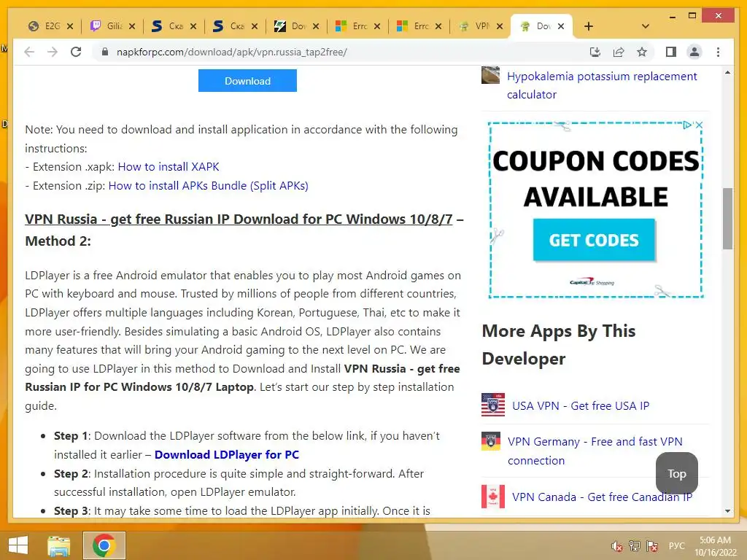Open the browser side panel

tap(671, 52)
